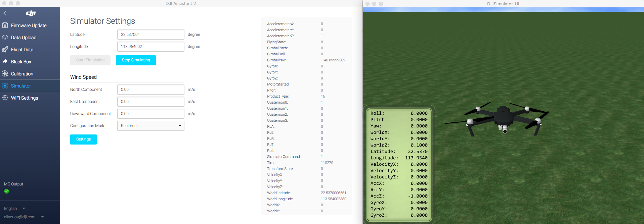Click the DJISimulator-UI window title
This screenshot has height=224, width=644.
pos(503,4)
